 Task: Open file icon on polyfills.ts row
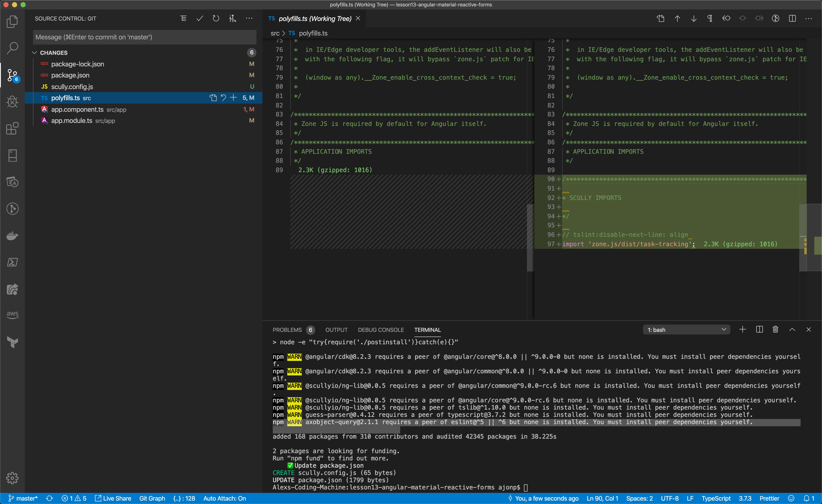coord(213,98)
